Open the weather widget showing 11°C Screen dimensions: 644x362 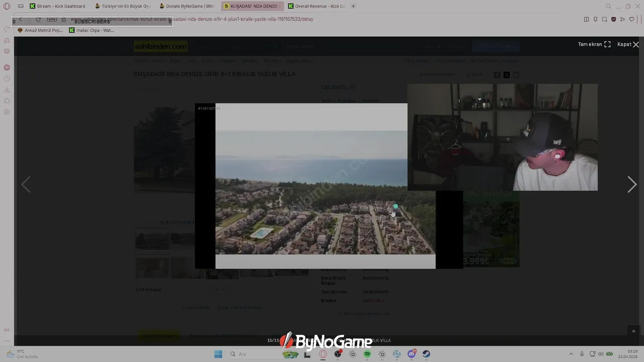pos(21,354)
